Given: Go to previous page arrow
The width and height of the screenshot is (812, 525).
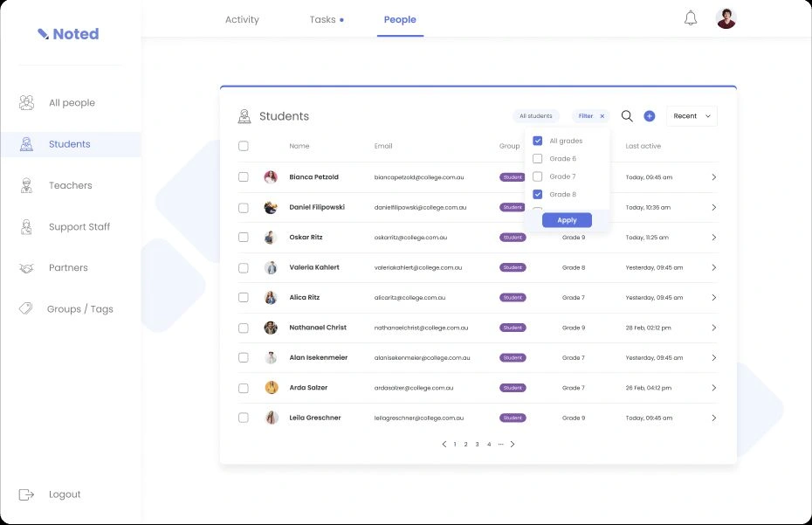Looking at the screenshot, I should (444, 444).
